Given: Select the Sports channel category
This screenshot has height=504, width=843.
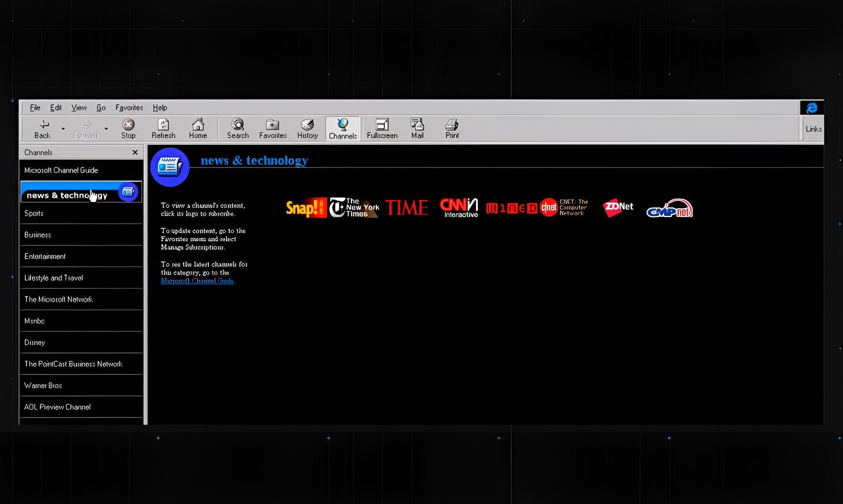Looking at the screenshot, I should pos(81,213).
